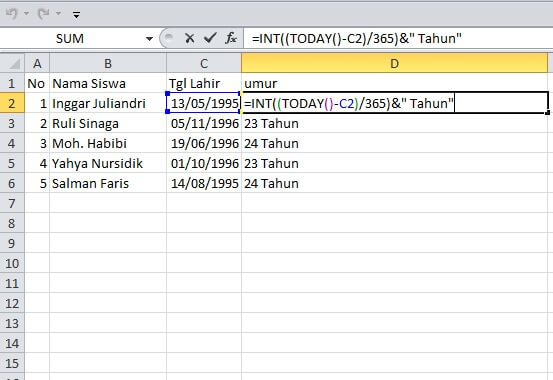Select row 3 header

pos(12,123)
